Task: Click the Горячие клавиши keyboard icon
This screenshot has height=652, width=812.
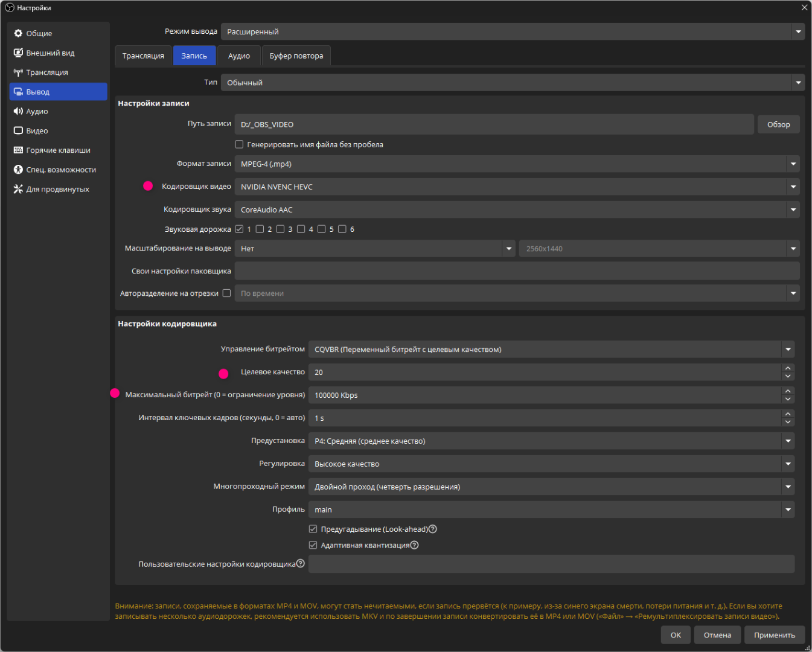Action: point(18,150)
